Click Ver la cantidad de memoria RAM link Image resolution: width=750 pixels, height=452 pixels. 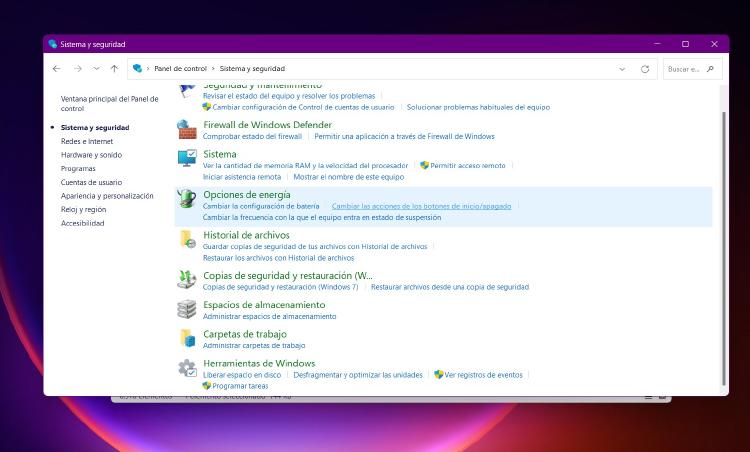(x=305, y=165)
